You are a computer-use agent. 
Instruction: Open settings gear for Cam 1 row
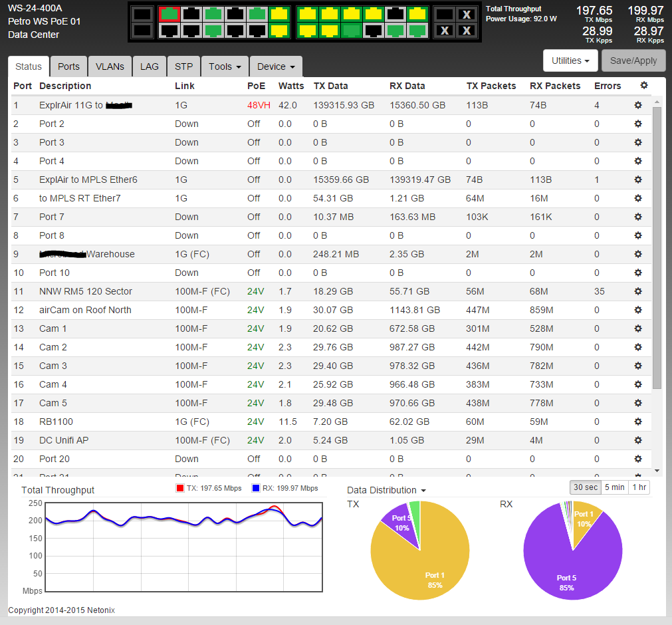(x=637, y=328)
